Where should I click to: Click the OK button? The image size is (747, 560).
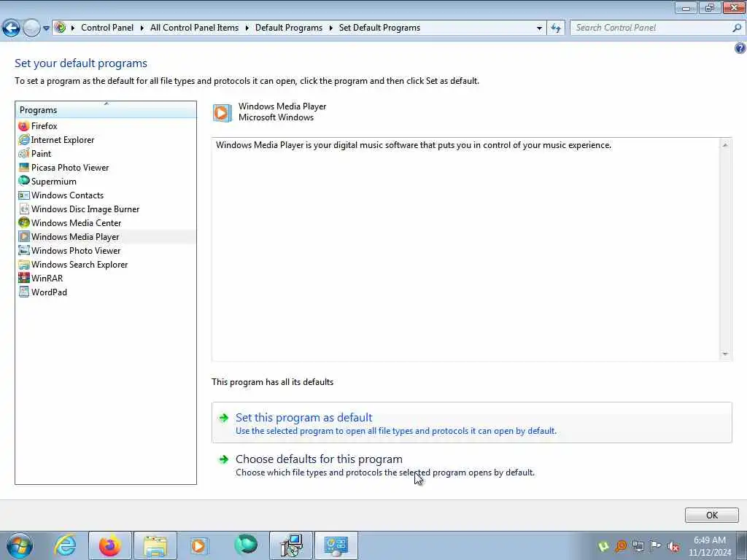[712, 516]
